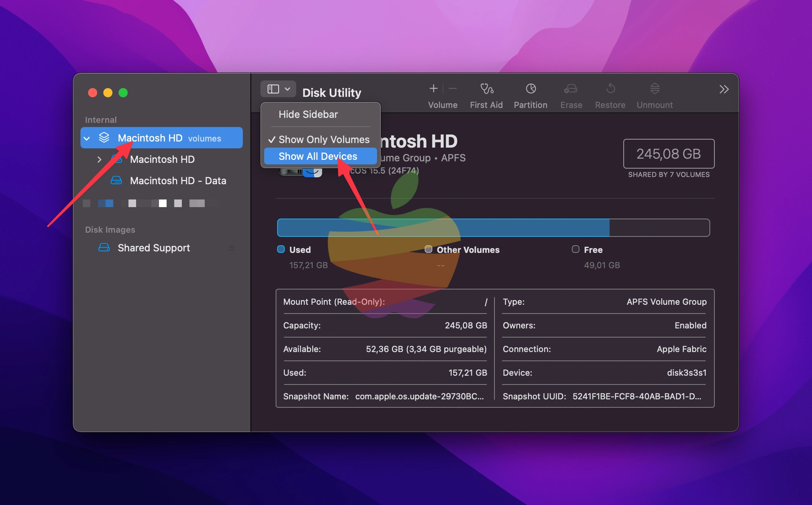Viewport: 812px width, 505px height.
Task: Expand toolbar overflow double chevron
Action: tap(724, 89)
